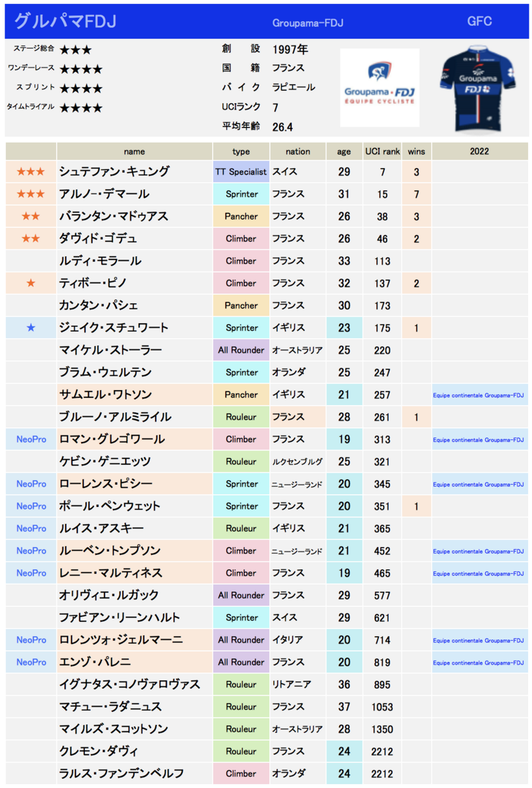This screenshot has width=532, height=788.
Task: Click the ワンデーレース four-star rating
Action: coord(81,69)
